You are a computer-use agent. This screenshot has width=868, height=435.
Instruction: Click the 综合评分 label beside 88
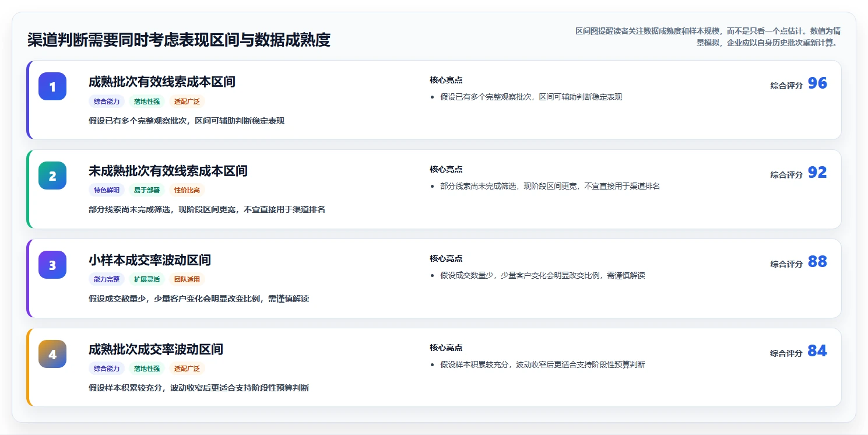pyautogui.click(x=786, y=264)
